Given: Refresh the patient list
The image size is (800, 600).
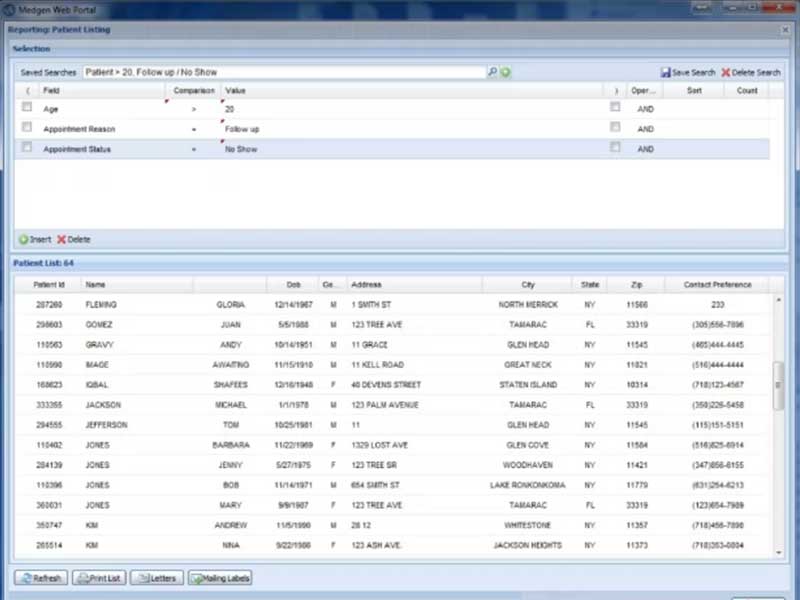Looking at the screenshot, I should click(x=40, y=578).
